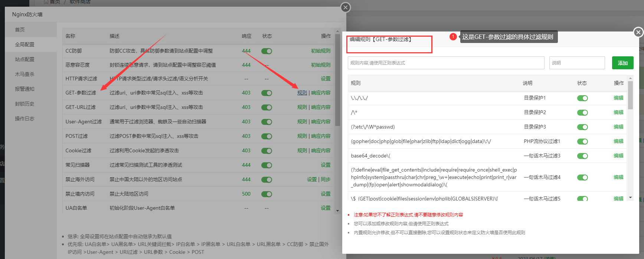
Task: Close the Nginx firewall dialog with X icon
Action: 346,7
